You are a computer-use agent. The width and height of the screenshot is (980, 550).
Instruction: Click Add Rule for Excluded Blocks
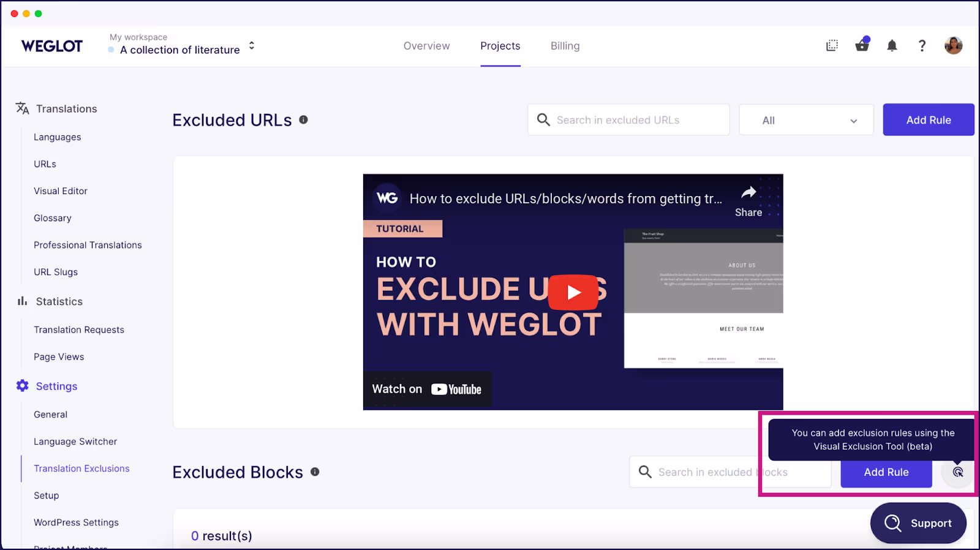click(886, 472)
